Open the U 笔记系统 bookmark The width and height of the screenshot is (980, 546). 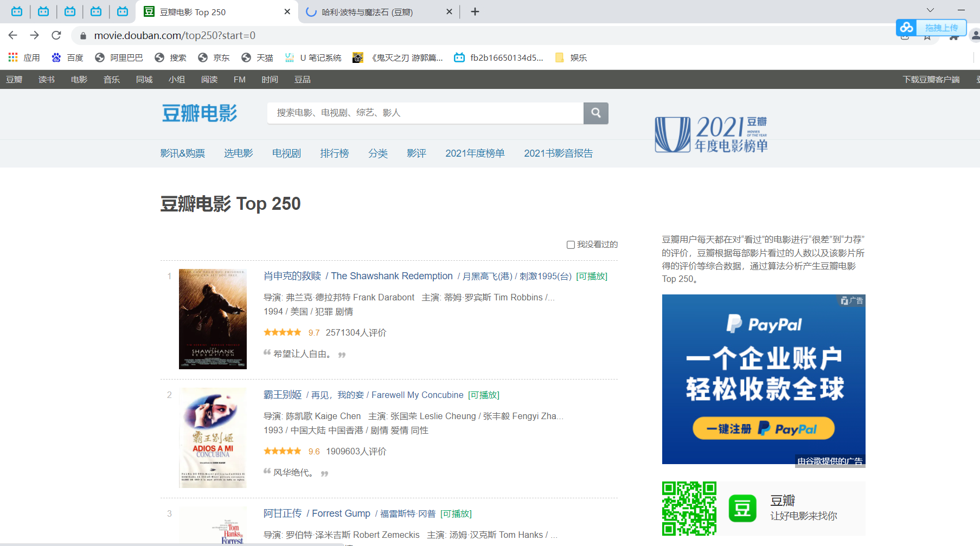pyautogui.click(x=313, y=57)
